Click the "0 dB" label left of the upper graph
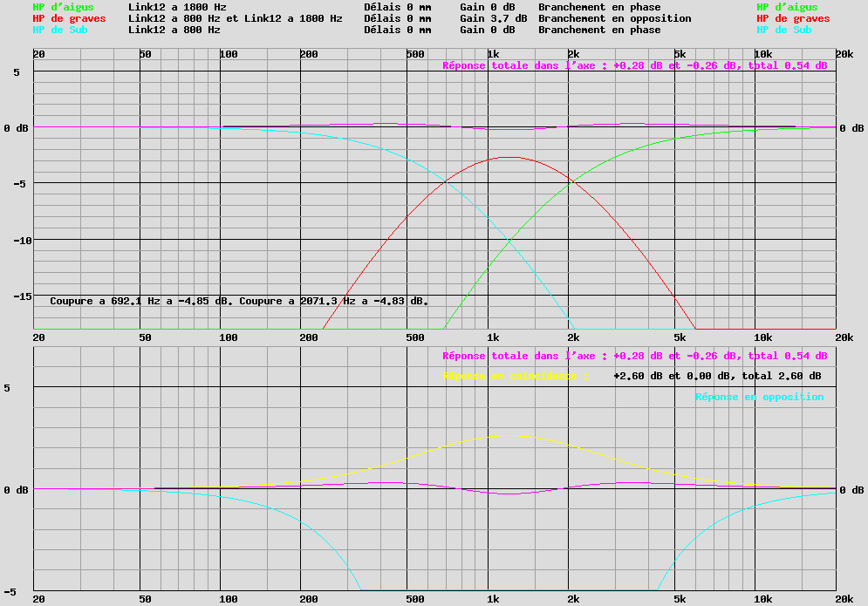Viewport: 868px width, 606px height. click(16, 128)
